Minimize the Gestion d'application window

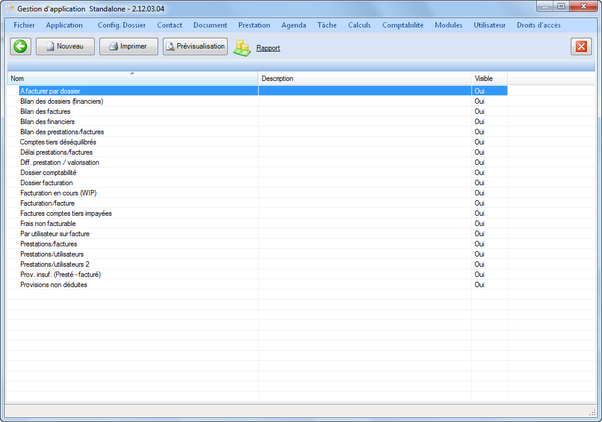548,7
